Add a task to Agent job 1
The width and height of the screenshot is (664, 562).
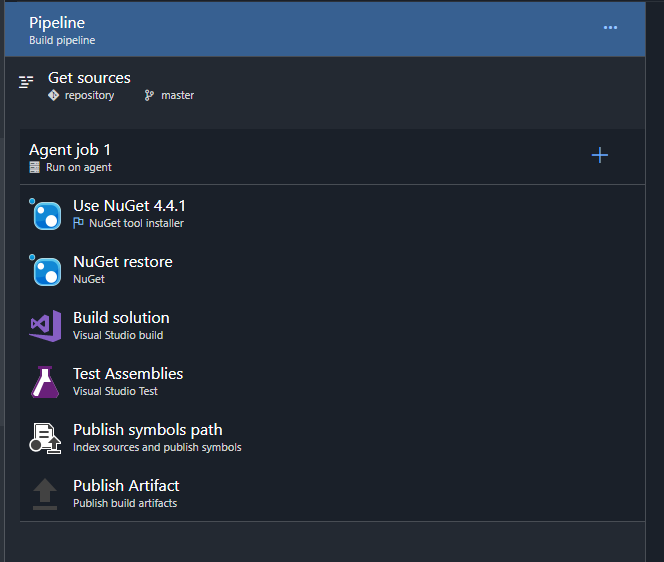click(x=600, y=155)
